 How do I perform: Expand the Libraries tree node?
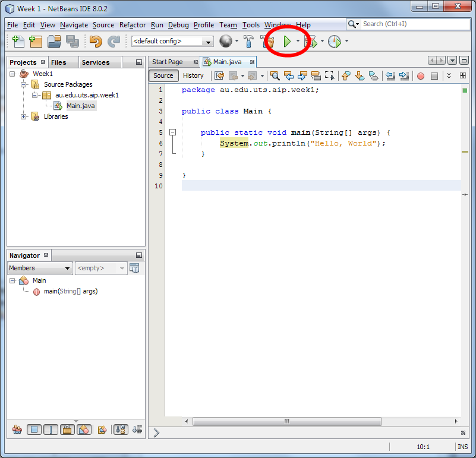(x=24, y=116)
